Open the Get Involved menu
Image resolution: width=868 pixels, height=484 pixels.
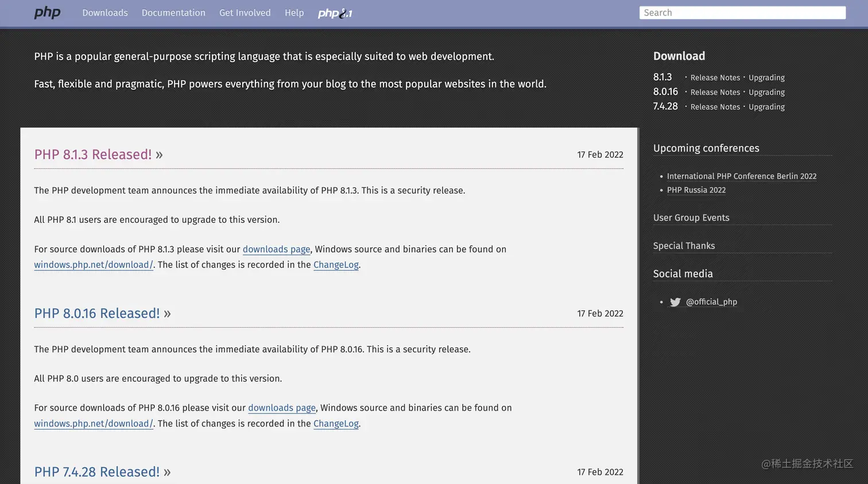245,13
